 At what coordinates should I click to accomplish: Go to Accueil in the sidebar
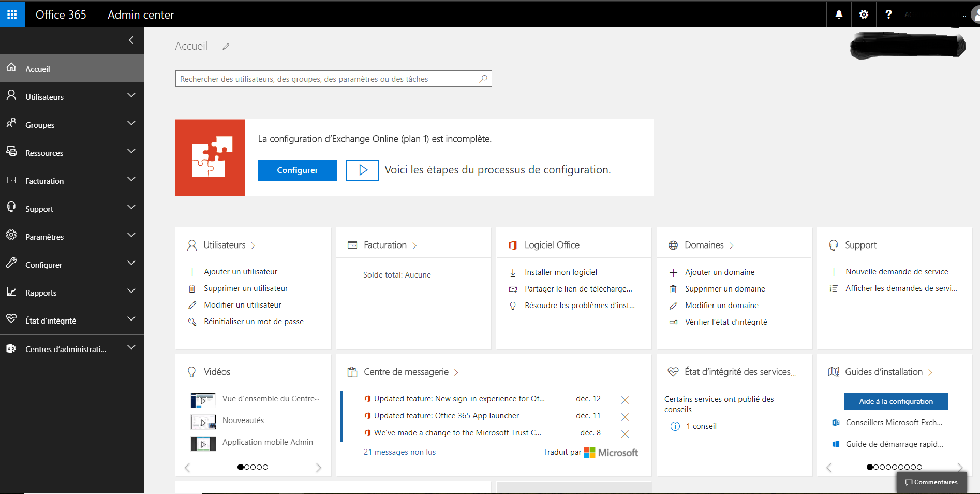pyautogui.click(x=72, y=68)
